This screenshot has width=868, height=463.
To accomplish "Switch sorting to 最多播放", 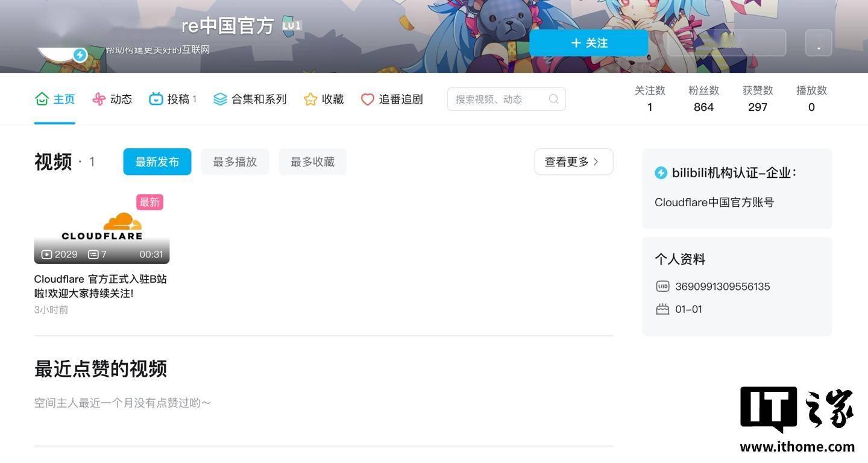I will [x=235, y=162].
